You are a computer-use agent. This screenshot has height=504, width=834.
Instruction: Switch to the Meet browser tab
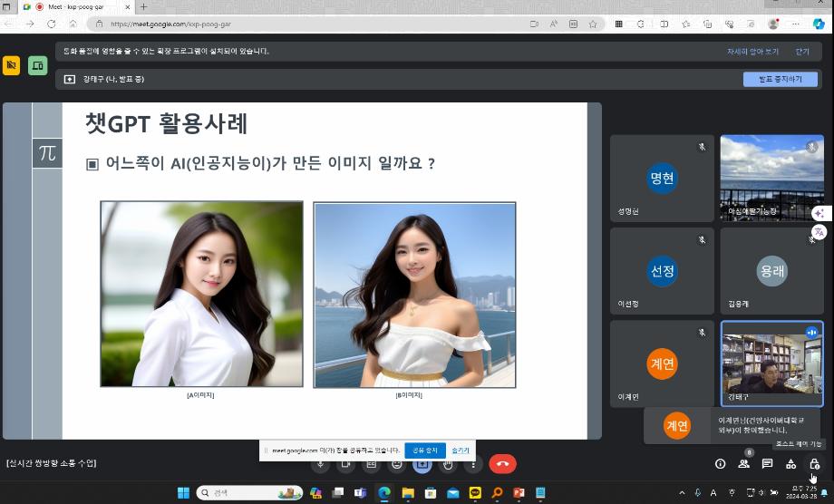[77, 7]
